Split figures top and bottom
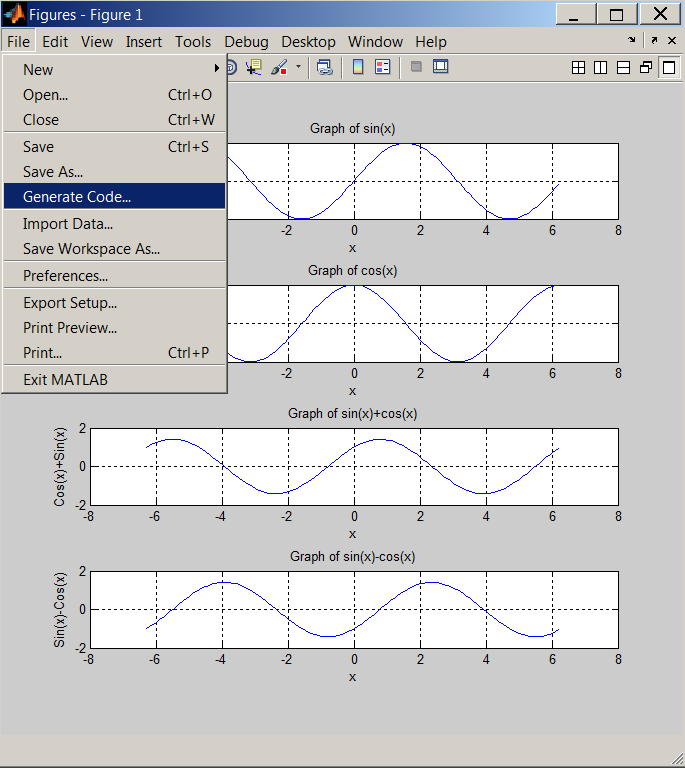The width and height of the screenshot is (685, 769). pyautogui.click(x=623, y=67)
